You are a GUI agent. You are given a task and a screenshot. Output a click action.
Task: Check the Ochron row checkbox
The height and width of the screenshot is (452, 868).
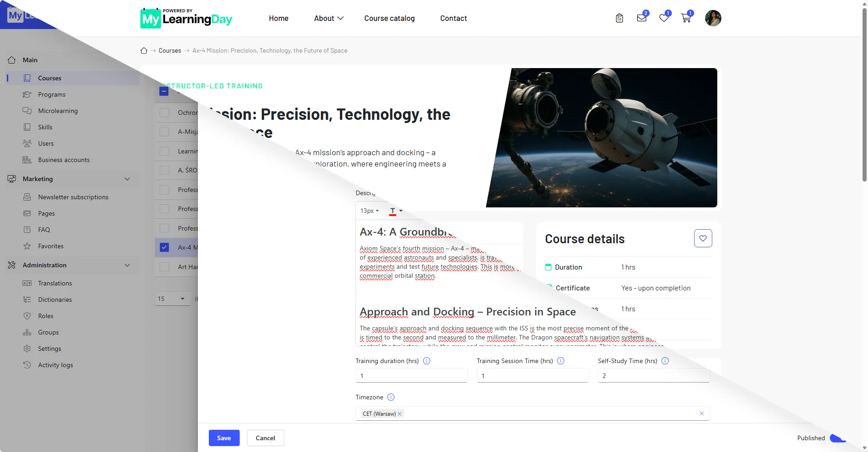164,113
